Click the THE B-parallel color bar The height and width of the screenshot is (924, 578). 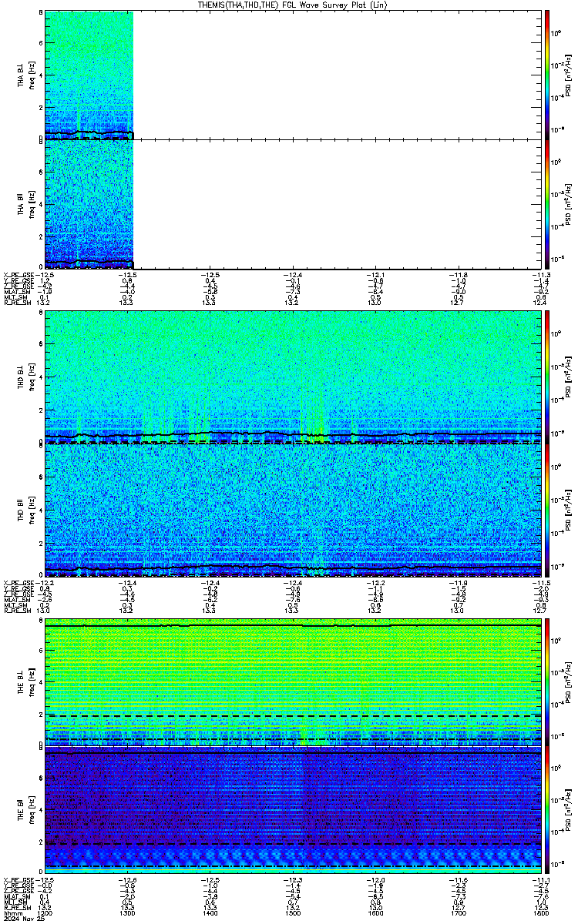(x=547, y=808)
